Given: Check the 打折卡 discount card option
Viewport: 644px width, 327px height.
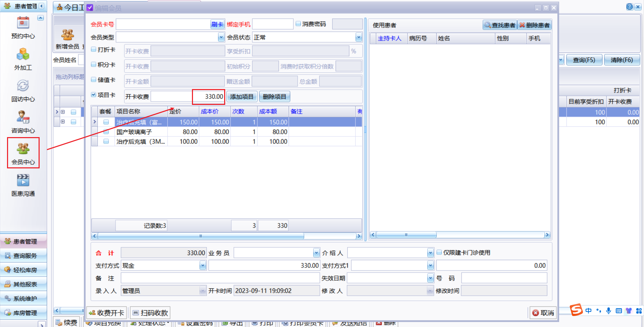Looking at the screenshot, I should click(x=94, y=49).
